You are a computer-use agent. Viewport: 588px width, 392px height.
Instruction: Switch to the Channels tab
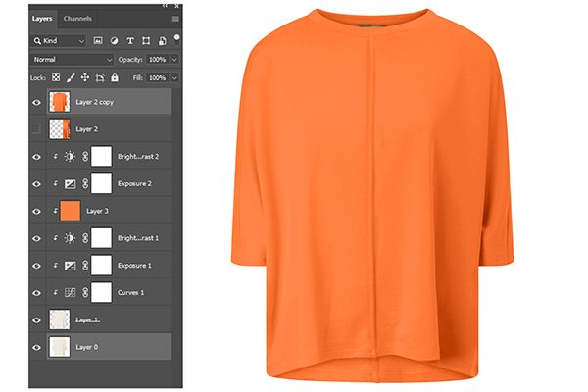coord(77,19)
